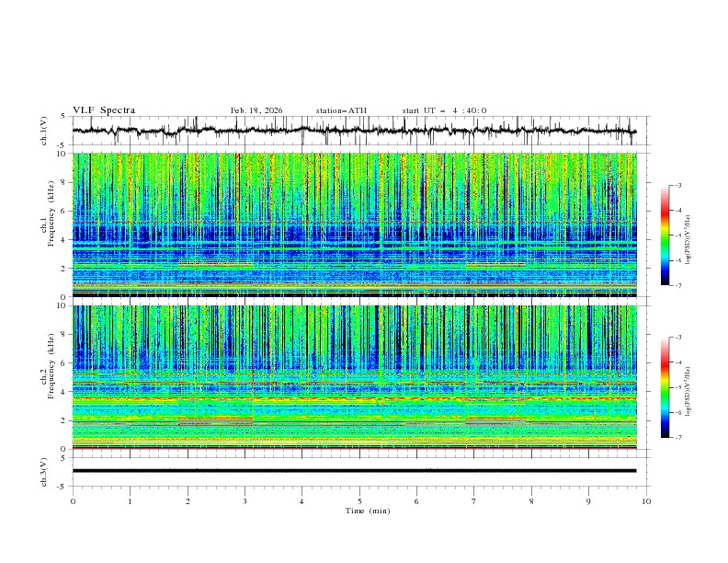Select the "start UT = 4 :40: 0" text

point(444,110)
